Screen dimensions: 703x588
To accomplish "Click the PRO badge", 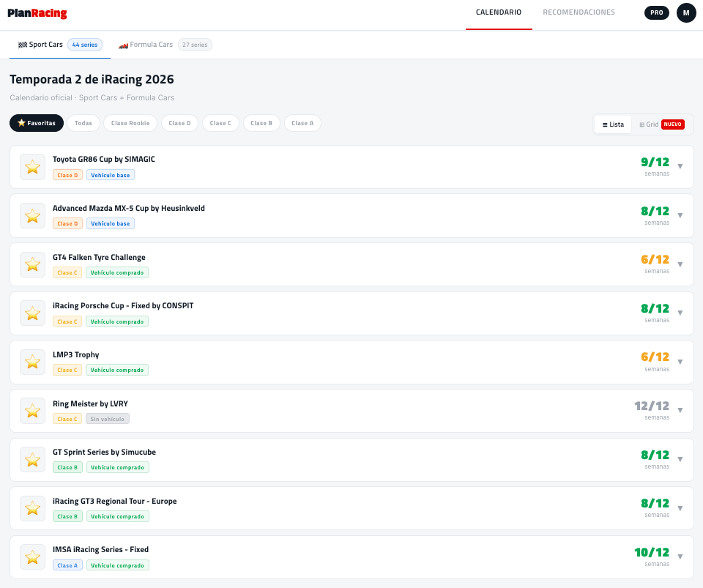I will 656,12.
